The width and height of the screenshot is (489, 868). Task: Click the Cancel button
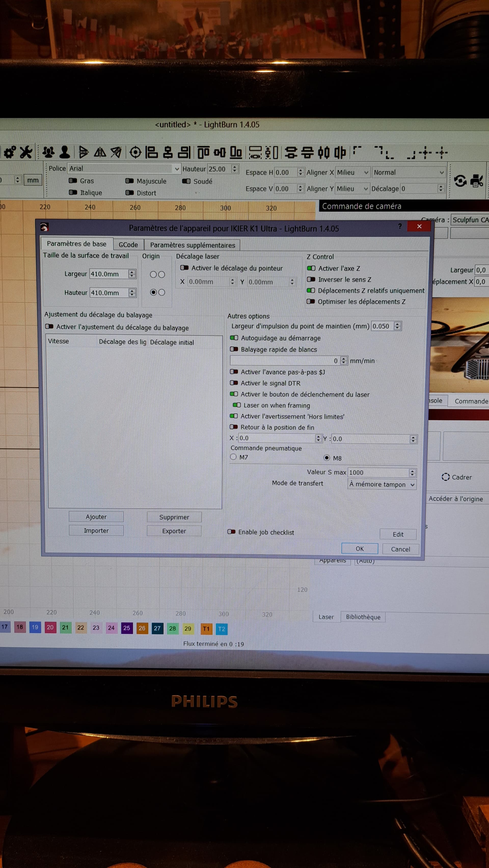401,549
